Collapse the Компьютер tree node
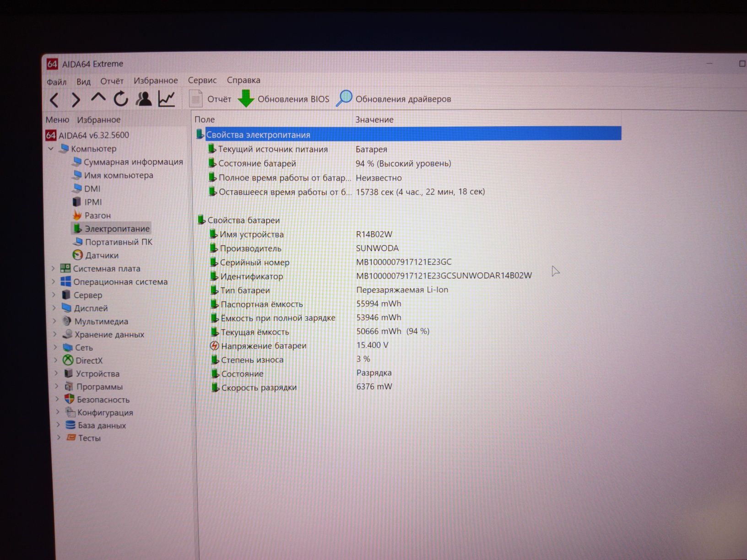Image resolution: width=747 pixels, height=560 pixels. [51, 149]
